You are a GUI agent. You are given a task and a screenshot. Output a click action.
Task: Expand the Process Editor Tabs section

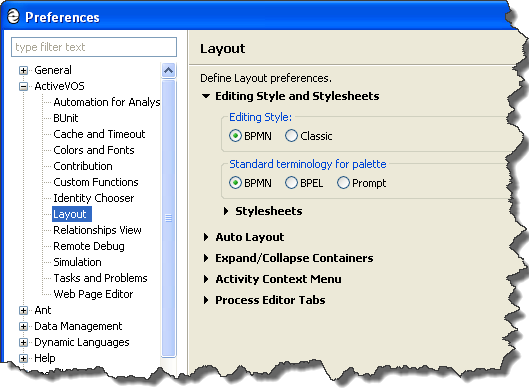pos(206,300)
